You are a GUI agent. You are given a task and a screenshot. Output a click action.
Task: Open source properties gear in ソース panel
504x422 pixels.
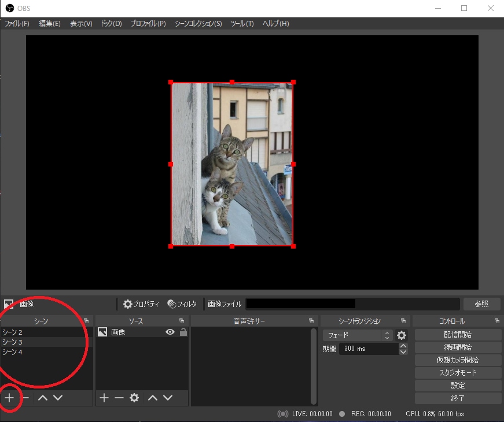coord(134,398)
